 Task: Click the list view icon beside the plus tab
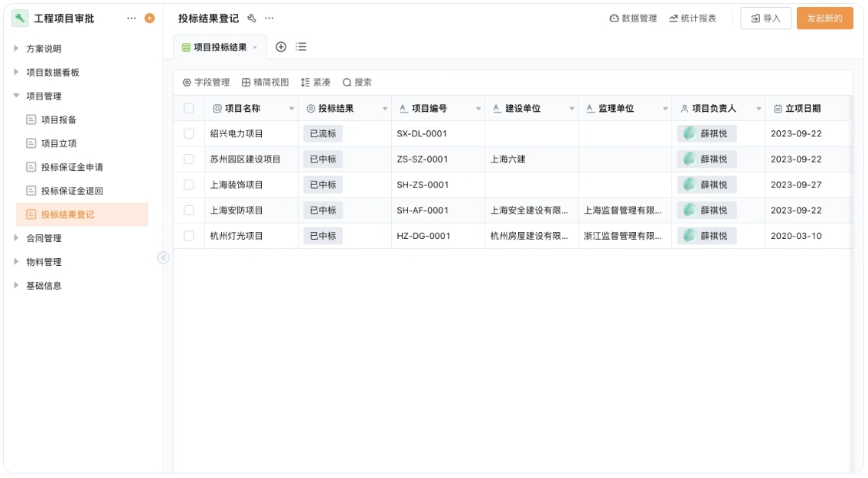299,47
